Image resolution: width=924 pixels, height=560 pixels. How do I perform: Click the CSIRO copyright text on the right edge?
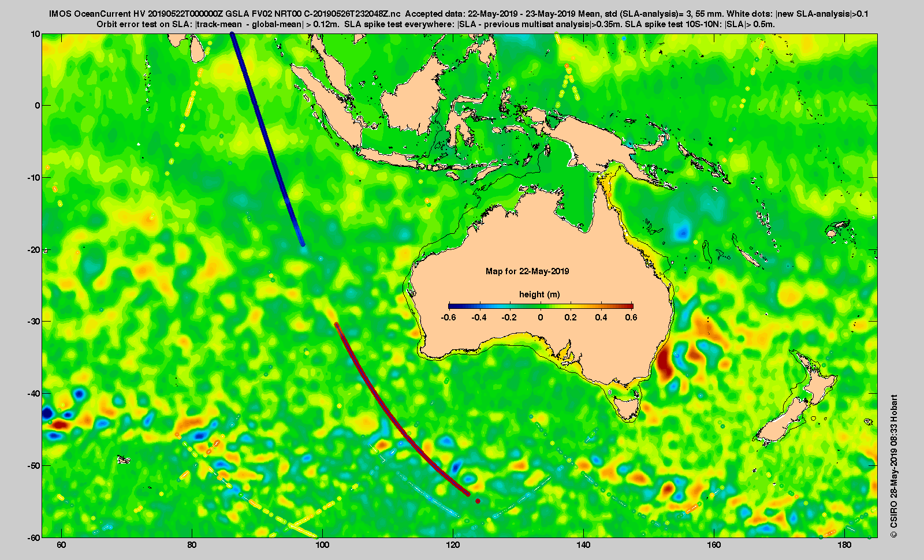(894, 466)
